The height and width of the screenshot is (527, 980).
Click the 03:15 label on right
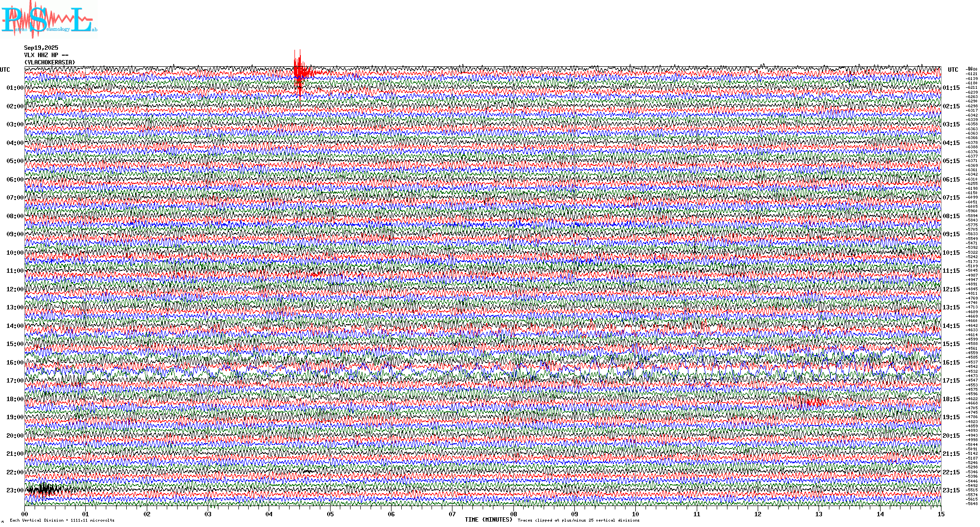(x=951, y=124)
